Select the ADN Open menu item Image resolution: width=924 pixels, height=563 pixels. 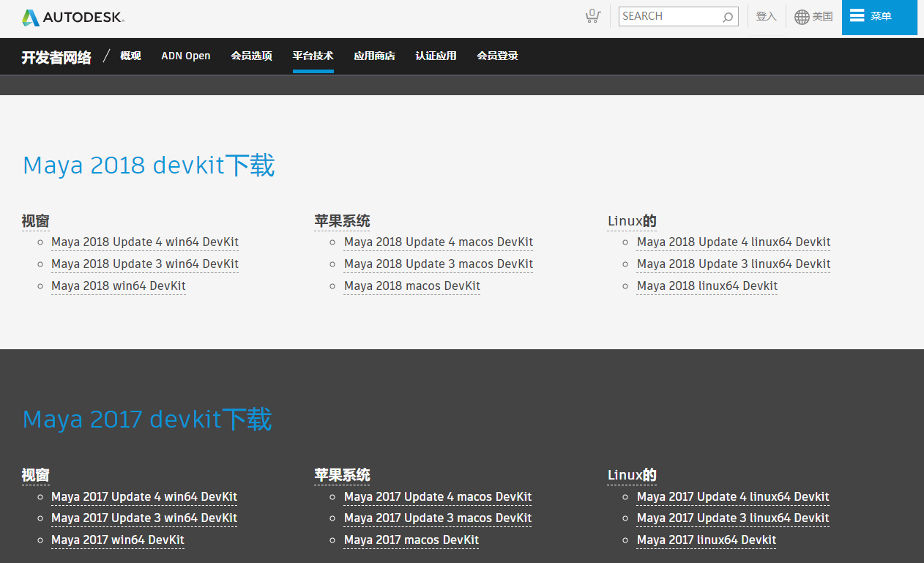pos(185,56)
